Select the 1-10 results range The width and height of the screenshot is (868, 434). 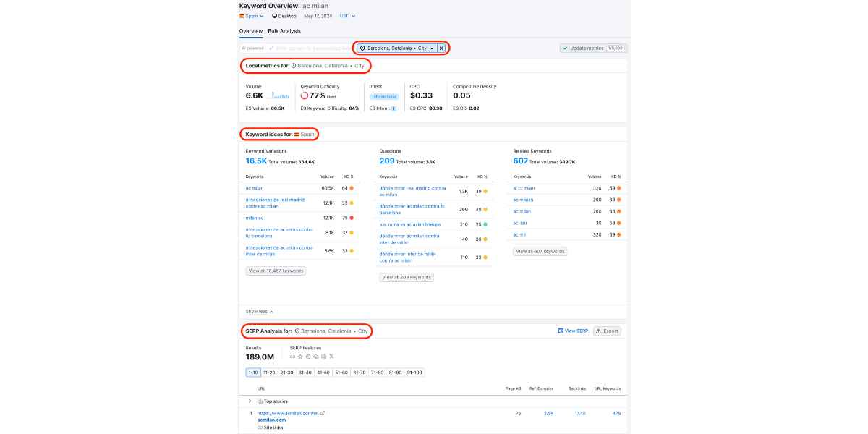pos(253,373)
